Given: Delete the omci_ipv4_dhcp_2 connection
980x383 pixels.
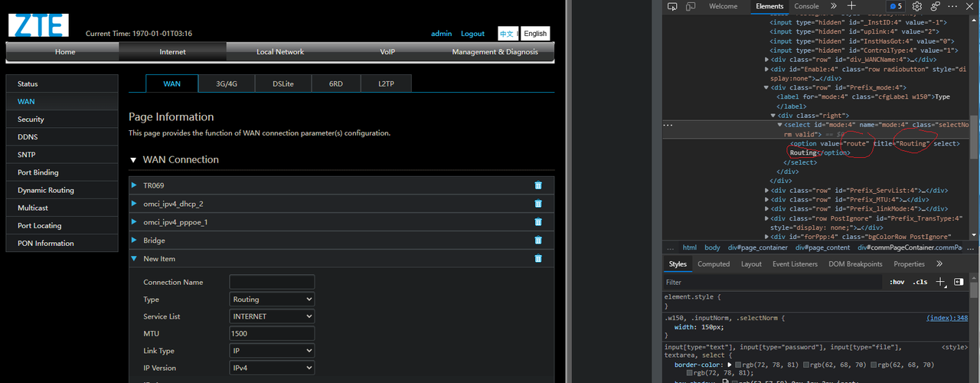Looking at the screenshot, I should (538, 204).
